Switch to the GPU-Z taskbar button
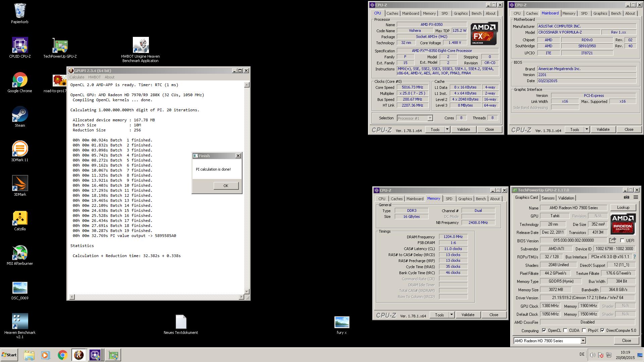 click(113, 355)
